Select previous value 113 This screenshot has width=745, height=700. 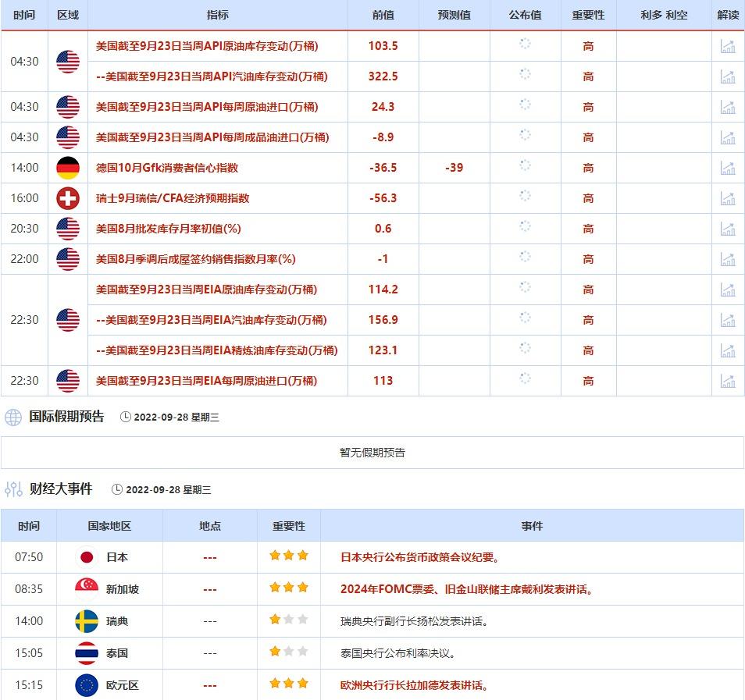click(383, 380)
